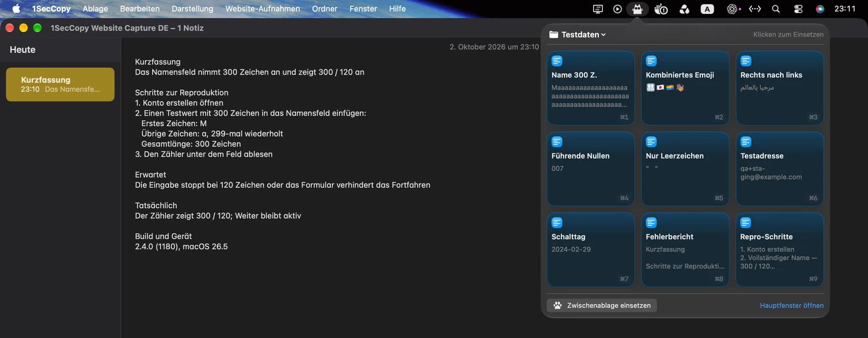
Task: Click the note date 2. Oktober 2026
Action: [x=494, y=47]
